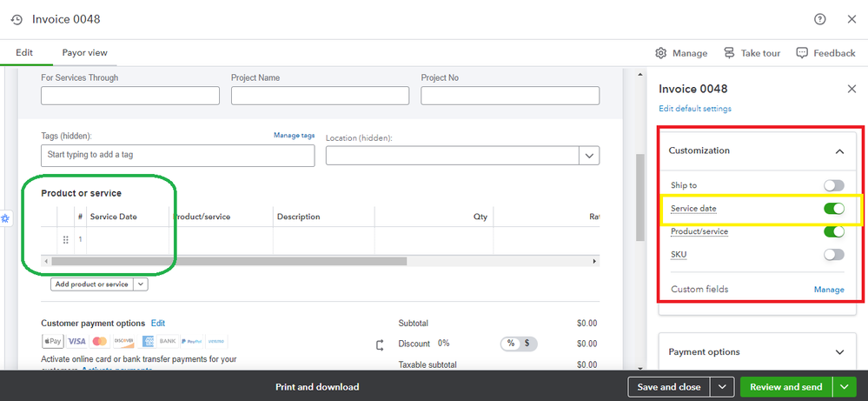Click the discount position swap icon
The height and width of the screenshot is (401, 868).
pos(380,344)
